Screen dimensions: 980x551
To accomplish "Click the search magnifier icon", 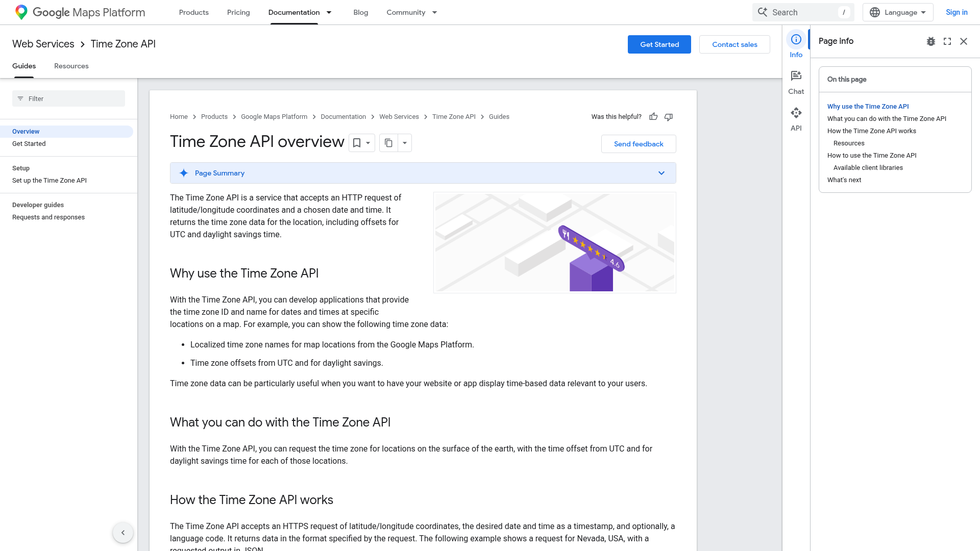I will tap(762, 12).
